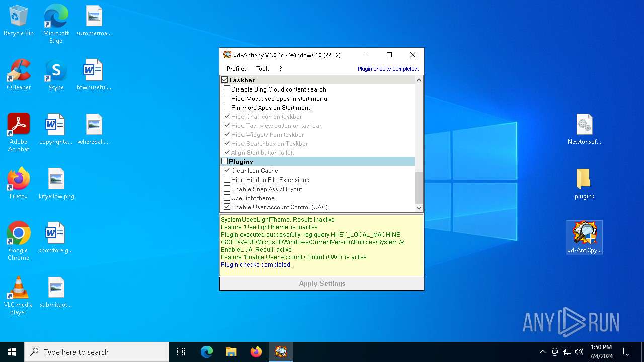Select the submitgot... image file

(x=56, y=293)
